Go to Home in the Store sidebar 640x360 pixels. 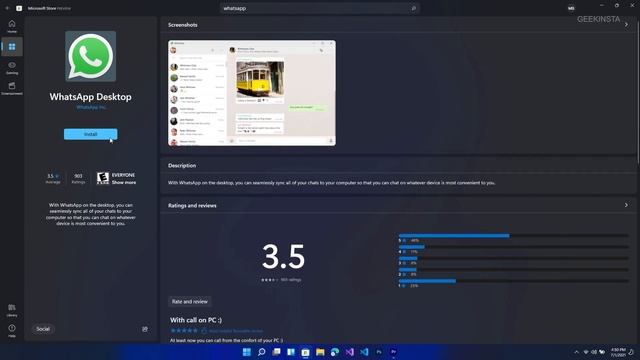(x=12, y=26)
